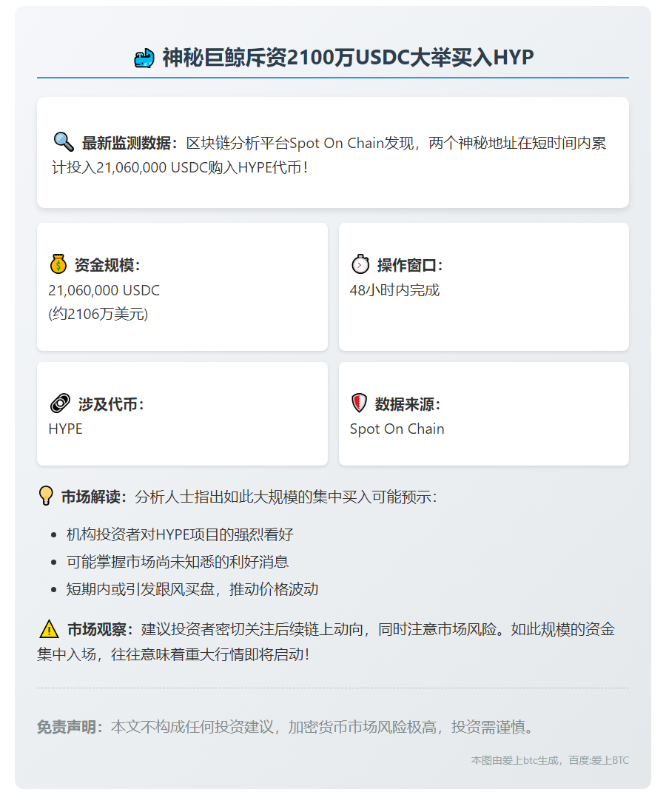This screenshot has width=666, height=812.
Task: Select the text 本文不构成任何投资建议
Action: pyautogui.click(x=192, y=727)
